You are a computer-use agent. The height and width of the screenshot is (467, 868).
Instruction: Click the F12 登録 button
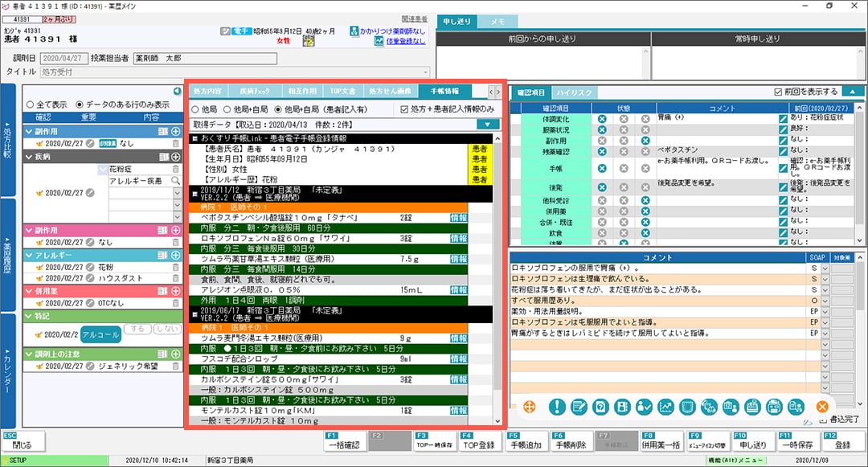tap(842, 441)
